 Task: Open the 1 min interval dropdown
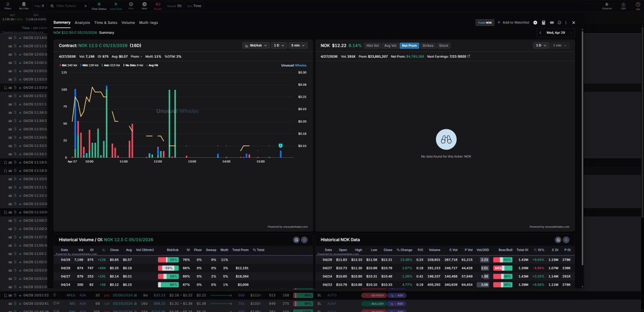(560, 46)
